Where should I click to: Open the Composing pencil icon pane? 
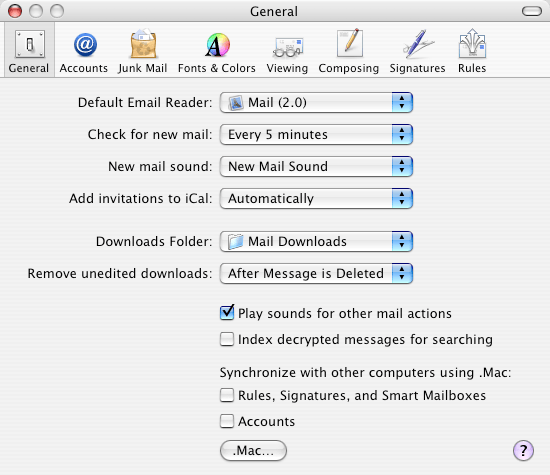(349, 43)
